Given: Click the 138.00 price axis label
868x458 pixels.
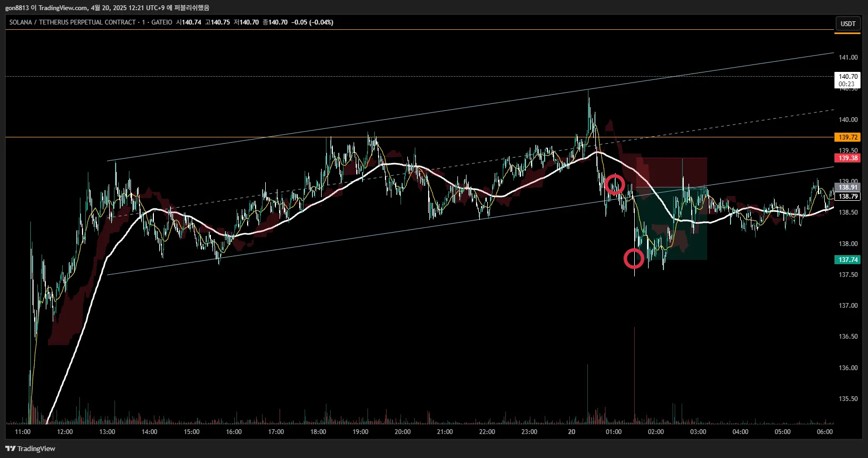Looking at the screenshot, I should click(x=848, y=244).
